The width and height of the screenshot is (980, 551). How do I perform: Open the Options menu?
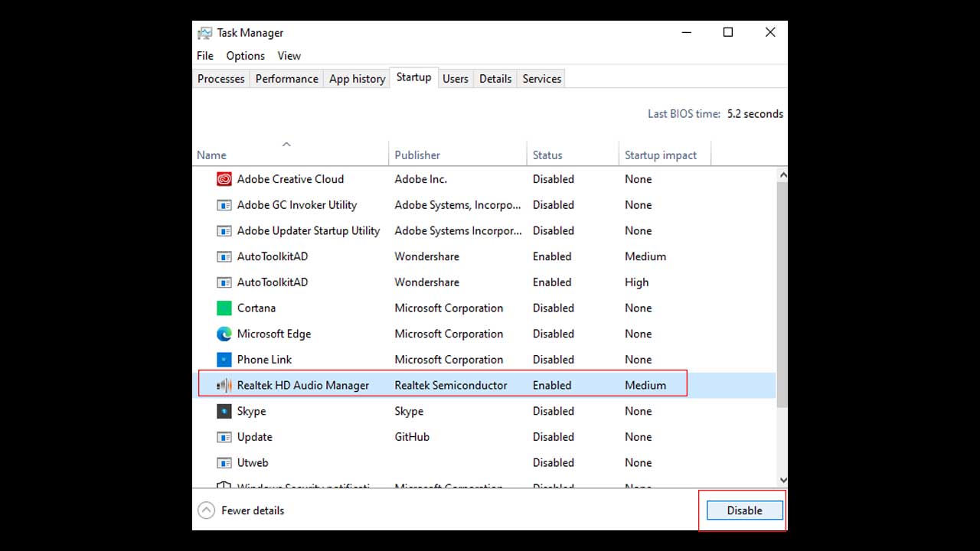[x=245, y=55]
